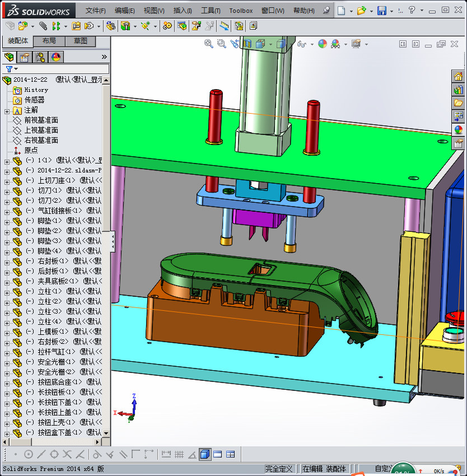Open the 工具(T) menu
Viewport: 467px width, 476px height.
pyautogui.click(x=211, y=11)
